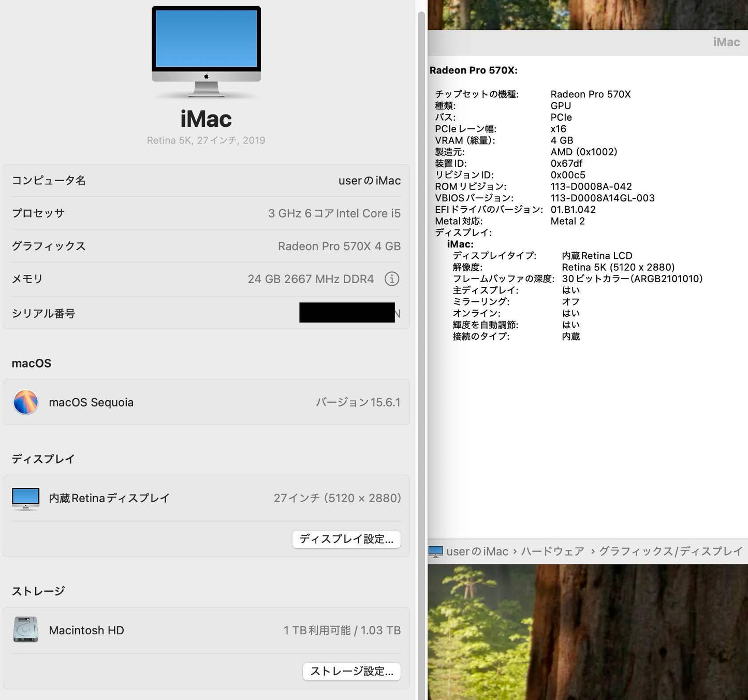Open memory details via the info icon
This screenshot has width=748, height=700.
(392, 279)
